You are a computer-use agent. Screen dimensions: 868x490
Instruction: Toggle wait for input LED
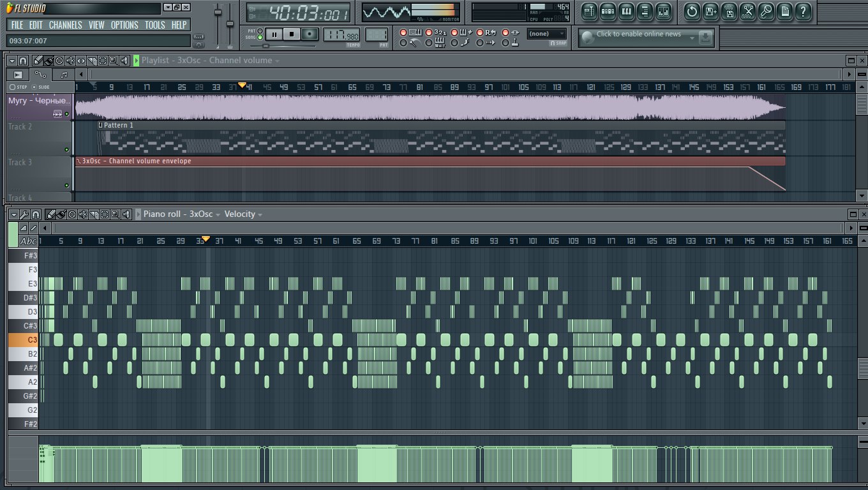[x=429, y=43]
